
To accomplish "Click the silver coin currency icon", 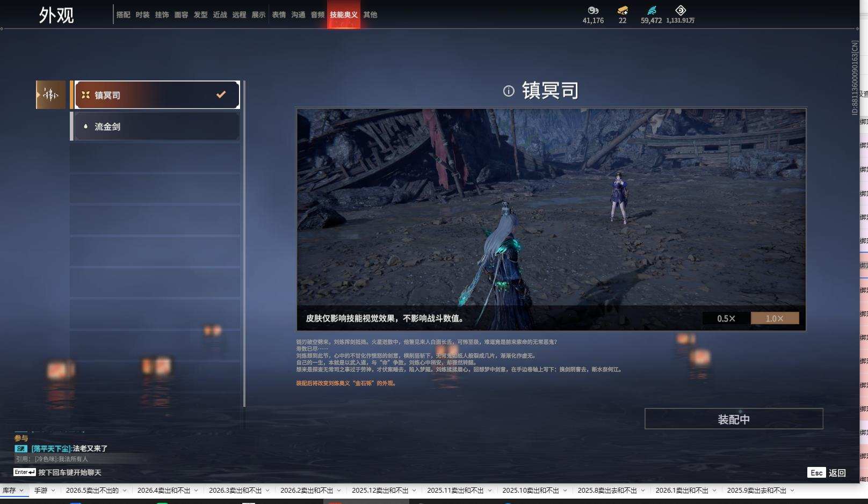I will [x=593, y=10].
